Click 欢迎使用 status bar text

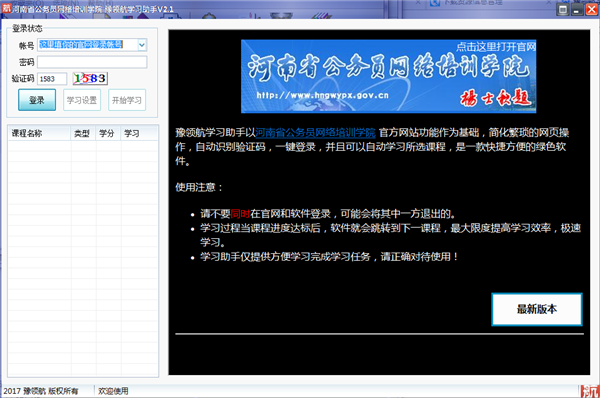click(113, 391)
